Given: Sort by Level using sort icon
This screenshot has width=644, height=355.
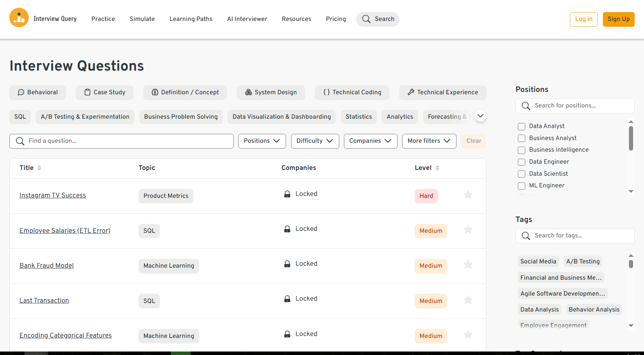Looking at the screenshot, I should pos(437,168).
